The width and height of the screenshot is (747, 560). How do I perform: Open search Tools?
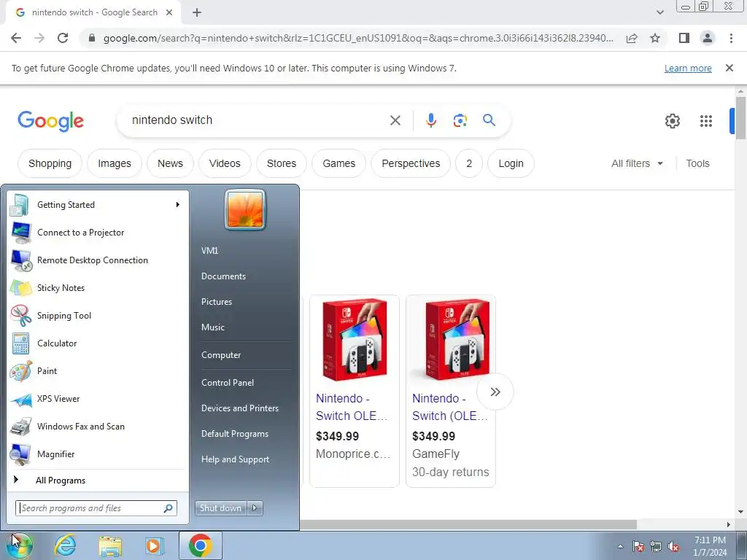tap(697, 163)
